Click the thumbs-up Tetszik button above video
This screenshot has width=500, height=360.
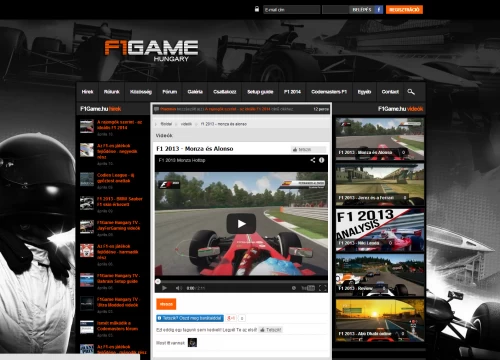tap(307, 149)
